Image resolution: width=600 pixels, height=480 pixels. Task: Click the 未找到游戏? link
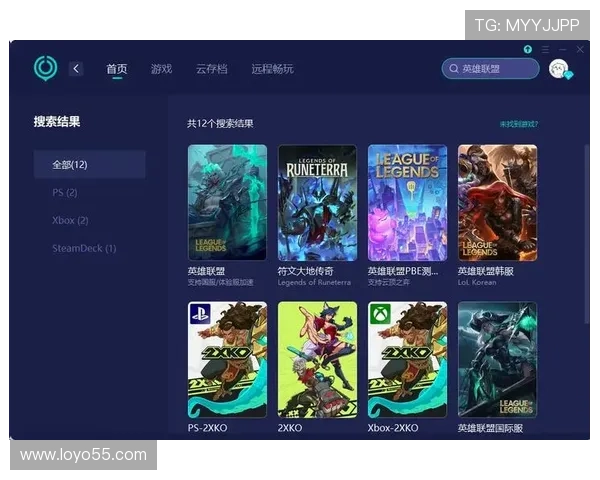(518, 124)
